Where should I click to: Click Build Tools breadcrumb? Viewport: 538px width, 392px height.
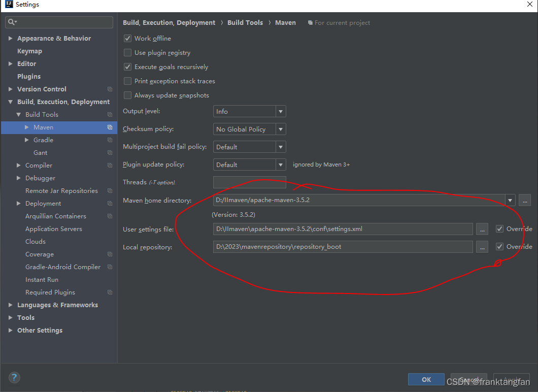245,23
